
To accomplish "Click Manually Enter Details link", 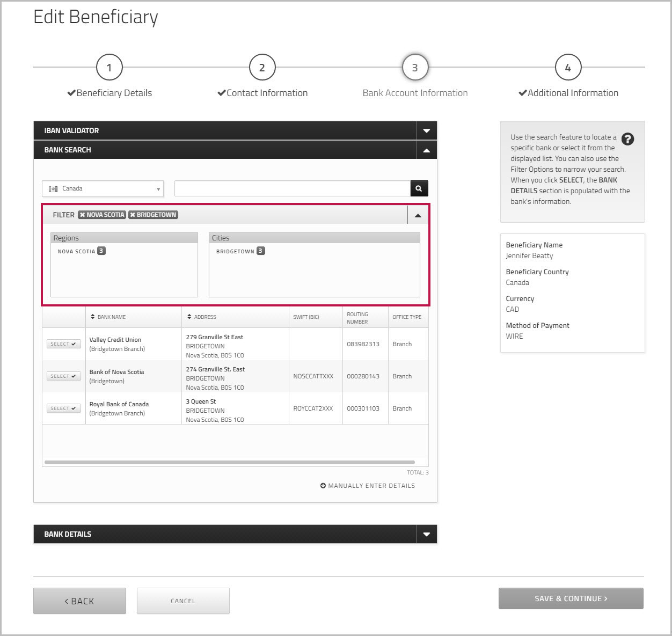I will pyautogui.click(x=368, y=486).
